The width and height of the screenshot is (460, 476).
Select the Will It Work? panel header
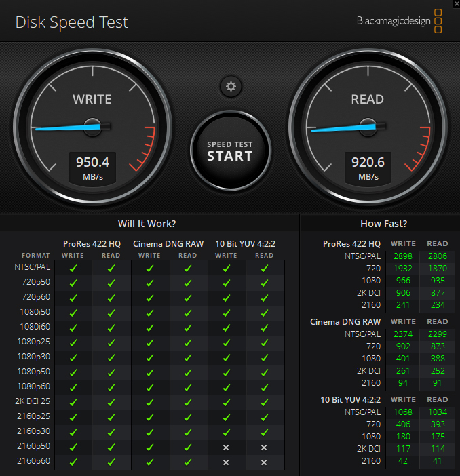[x=147, y=224]
